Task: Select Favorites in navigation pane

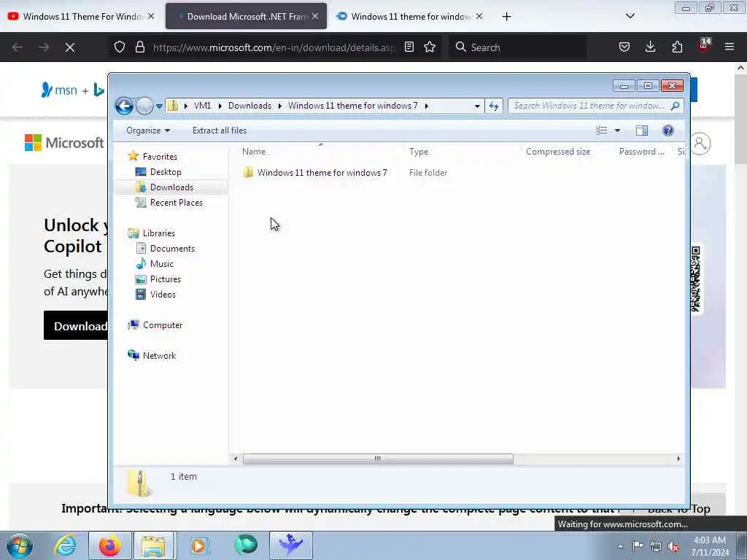Action: (160, 157)
